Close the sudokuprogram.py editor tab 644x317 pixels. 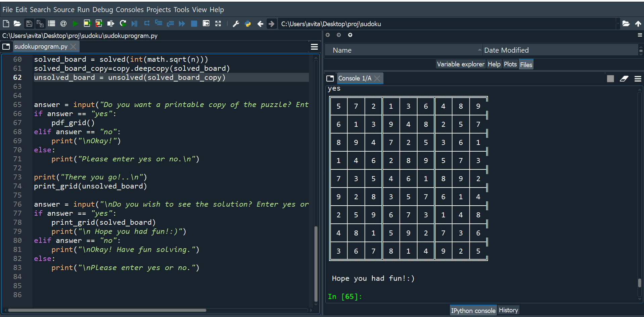74,46
